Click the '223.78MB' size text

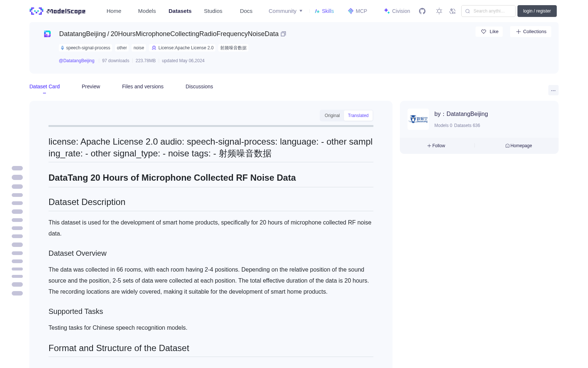click(146, 61)
